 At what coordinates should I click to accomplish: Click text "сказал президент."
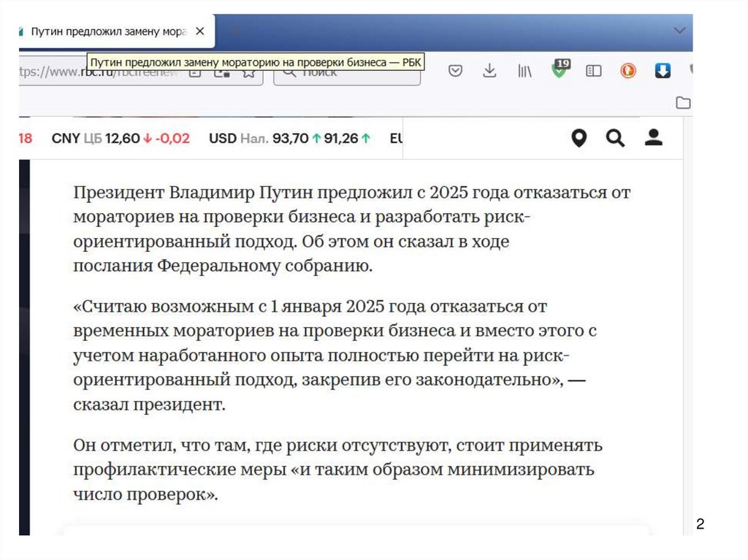click(149, 404)
